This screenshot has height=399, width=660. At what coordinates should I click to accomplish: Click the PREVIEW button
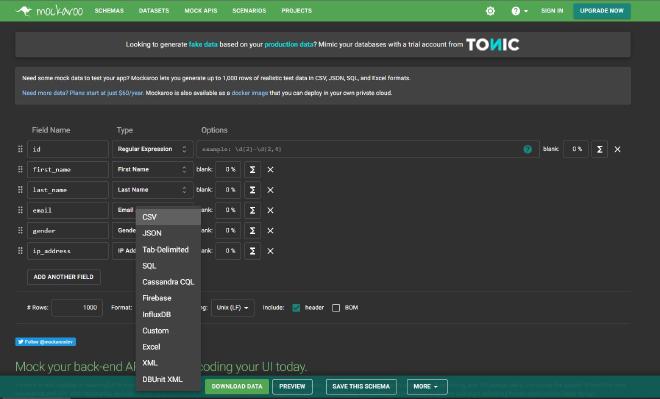point(292,386)
